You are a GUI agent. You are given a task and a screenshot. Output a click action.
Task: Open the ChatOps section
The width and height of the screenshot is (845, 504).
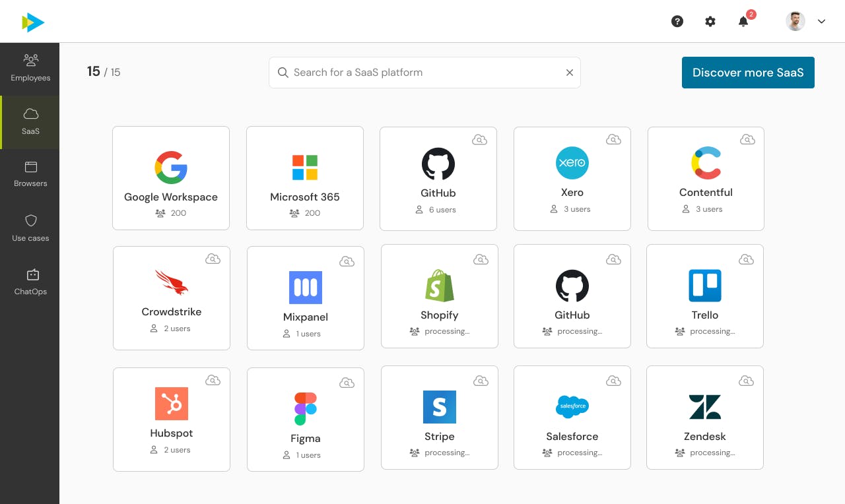coord(30,282)
